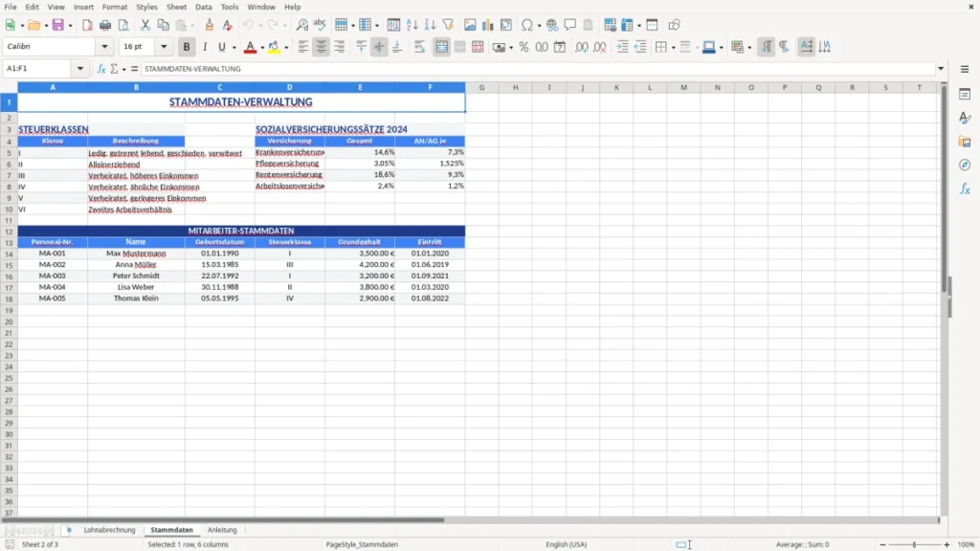Select column G header
980x551 pixels.
point(482,87)
